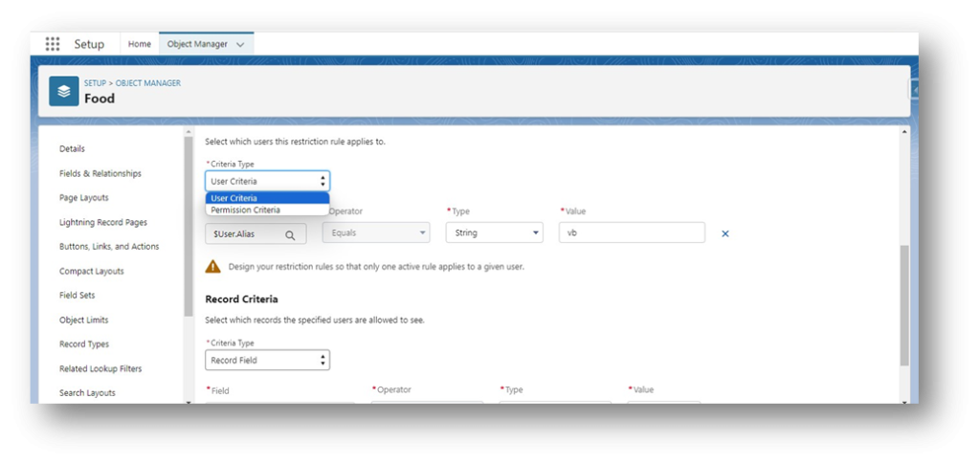Open the String type dropdown

[495, 233]
